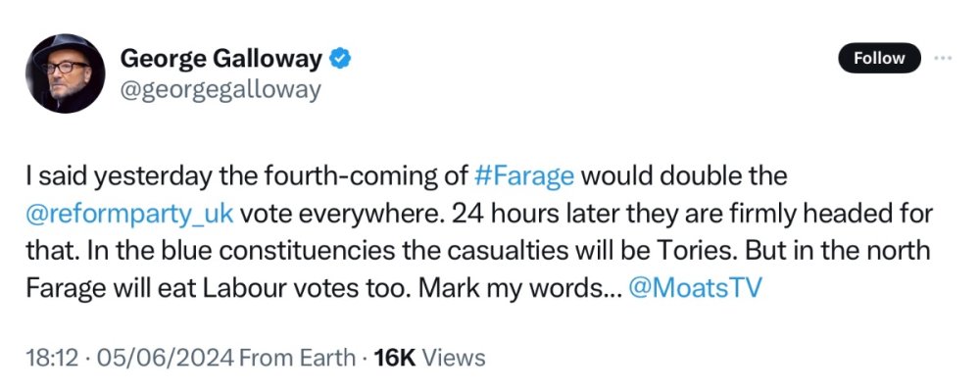This screenshot has width=980, height=392.
Task: Click the 05/06/2024 post date
Action: pyautogui.click(x=142, y=358)
